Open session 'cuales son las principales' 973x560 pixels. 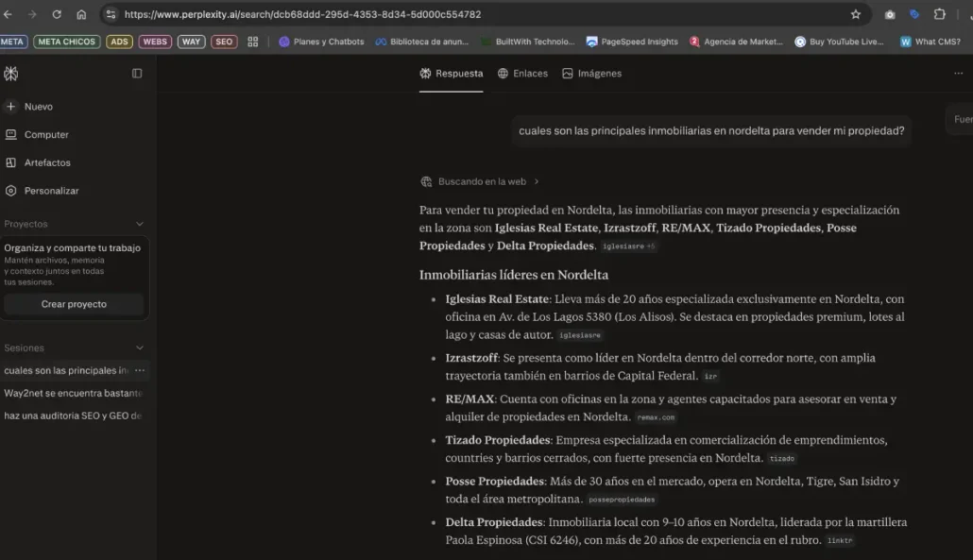tap(66, 370)
